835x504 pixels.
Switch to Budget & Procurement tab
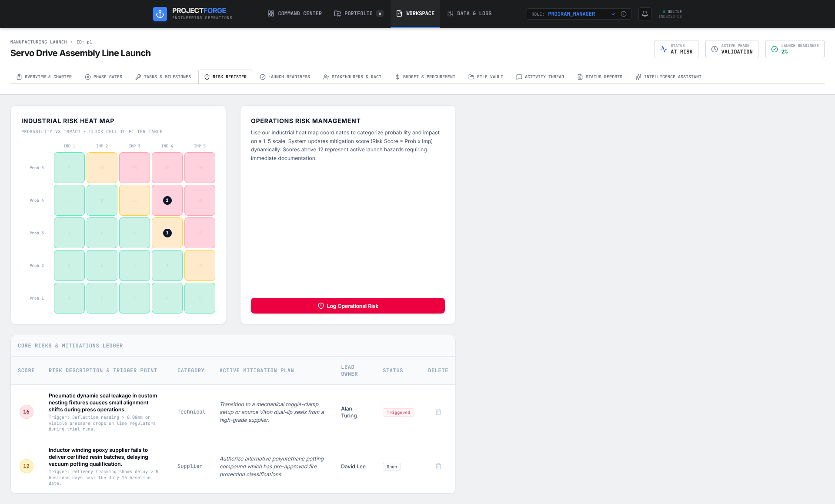(425, 77)
